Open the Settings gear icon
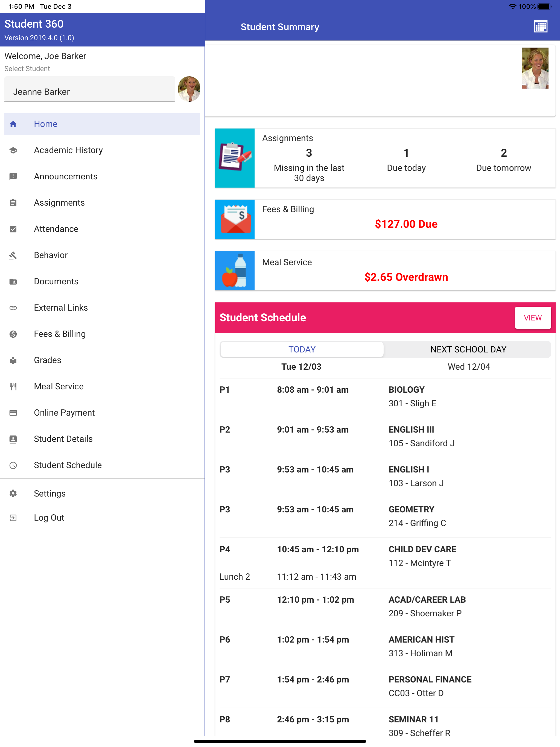Image resolution: width=560 pixels, height=747 pixels. [x=13, y=493]
